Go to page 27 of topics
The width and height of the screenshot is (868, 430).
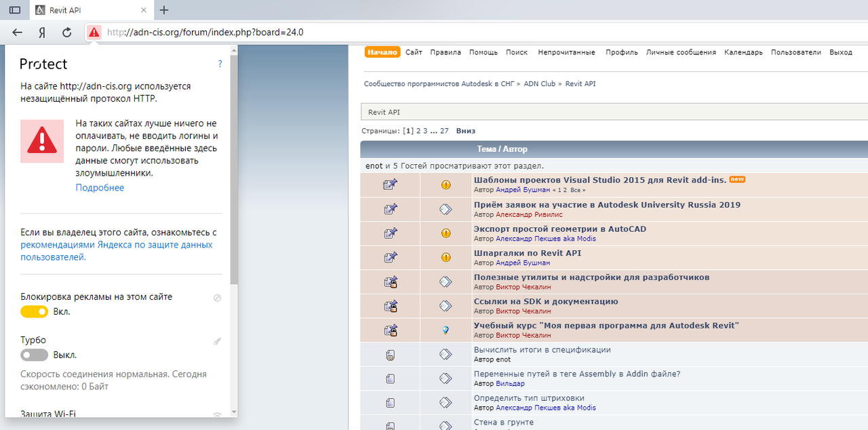444,131
